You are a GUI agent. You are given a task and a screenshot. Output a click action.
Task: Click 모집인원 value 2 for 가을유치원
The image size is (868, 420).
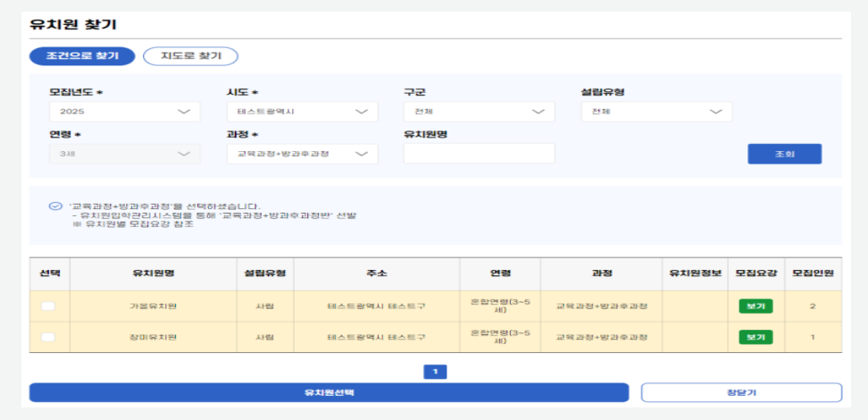(812, 307)
